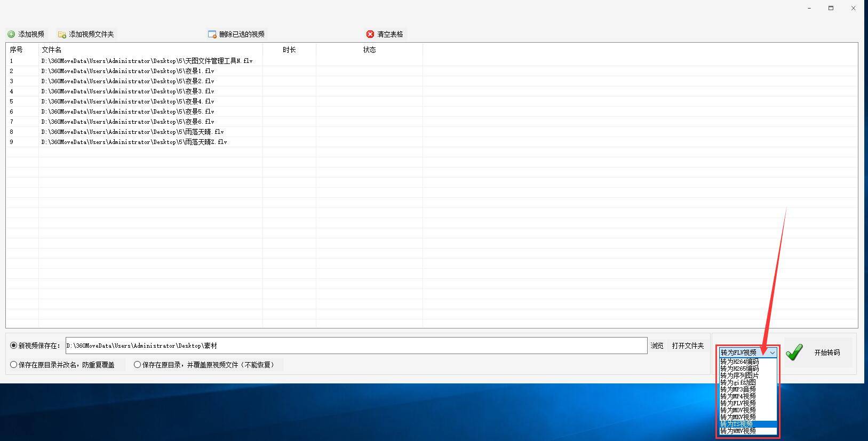Open the output folder via 打开文件夹
This screenshot has height=441, width=868.
point(688,346)
